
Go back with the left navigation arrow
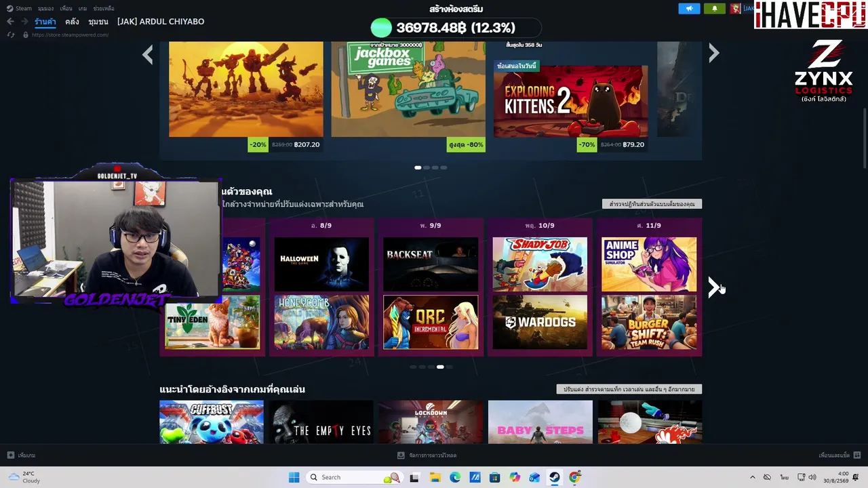pos(10,22)
